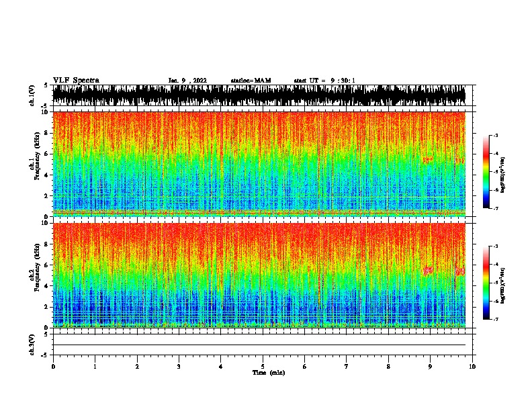Click time axis tick label "5"

tap(263, 367)
